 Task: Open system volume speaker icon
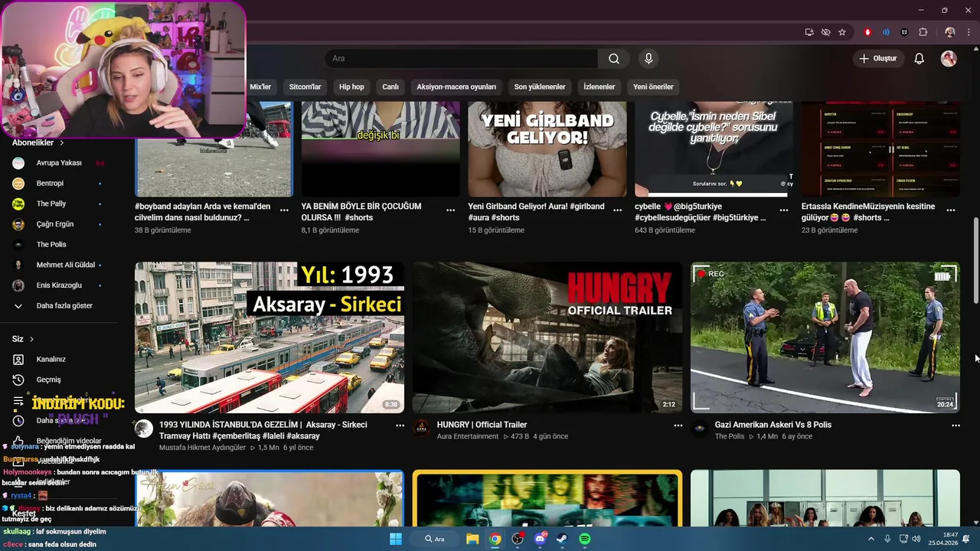click(916, 539)
